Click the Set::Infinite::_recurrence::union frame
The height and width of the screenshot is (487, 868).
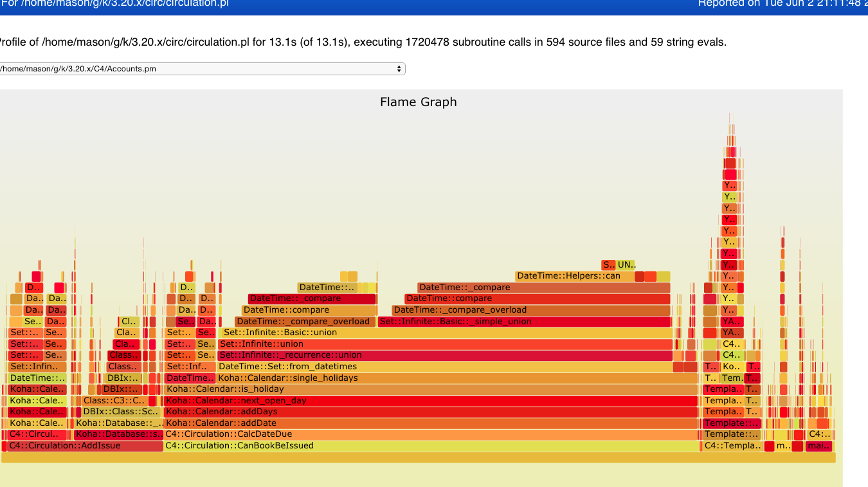[x=444, y=355]
